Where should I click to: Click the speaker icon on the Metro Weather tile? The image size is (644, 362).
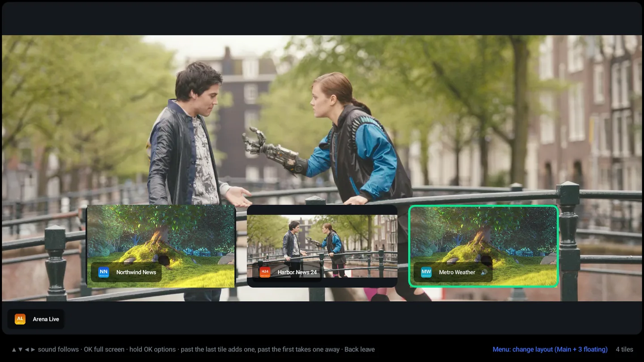point(484,272)
